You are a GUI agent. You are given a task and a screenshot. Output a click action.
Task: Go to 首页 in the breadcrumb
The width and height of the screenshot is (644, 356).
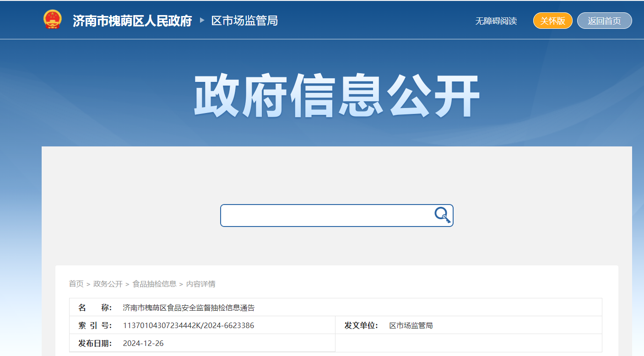coord(76,284)
